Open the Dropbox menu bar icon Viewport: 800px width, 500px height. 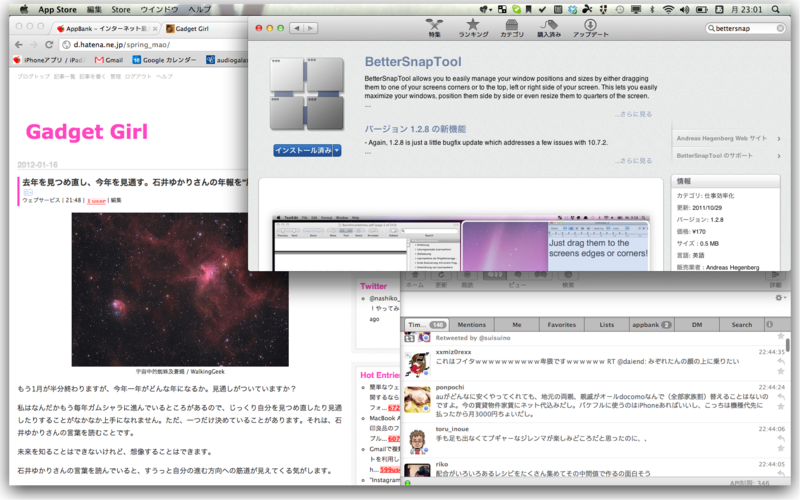point(572,9)
